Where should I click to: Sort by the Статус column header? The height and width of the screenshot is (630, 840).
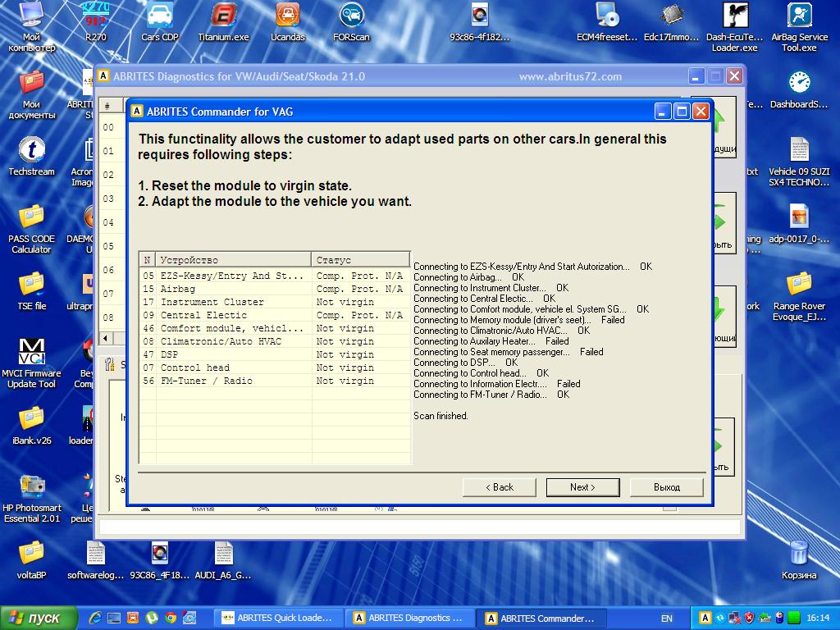click(361, 260)
